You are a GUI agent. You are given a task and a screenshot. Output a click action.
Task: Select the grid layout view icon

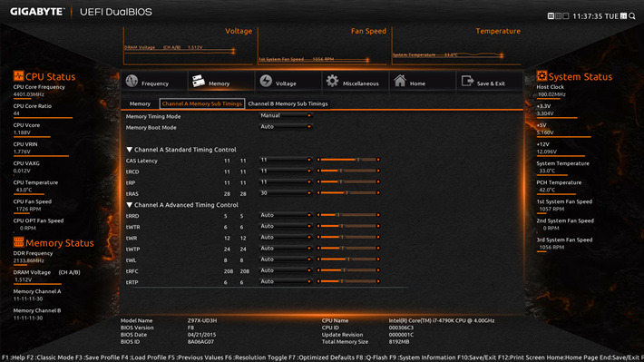558,16
